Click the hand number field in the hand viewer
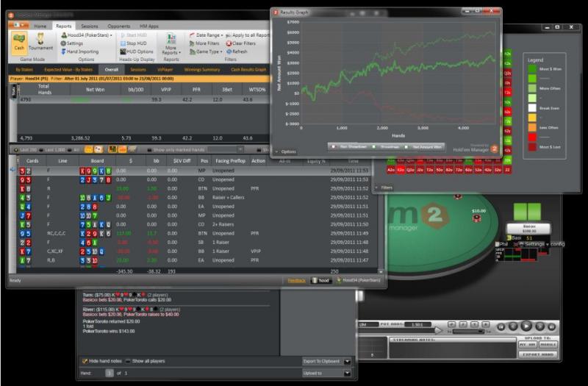 (109, 374)
